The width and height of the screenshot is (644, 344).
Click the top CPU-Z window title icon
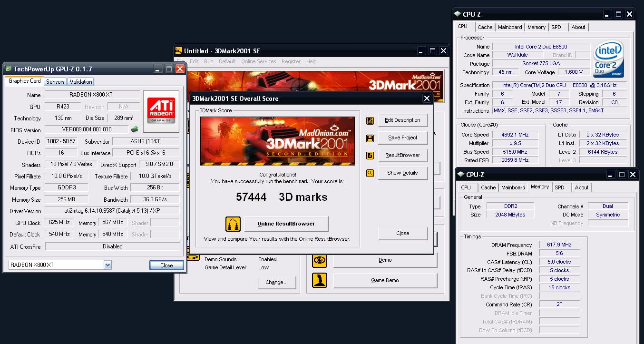pos(458,14)
